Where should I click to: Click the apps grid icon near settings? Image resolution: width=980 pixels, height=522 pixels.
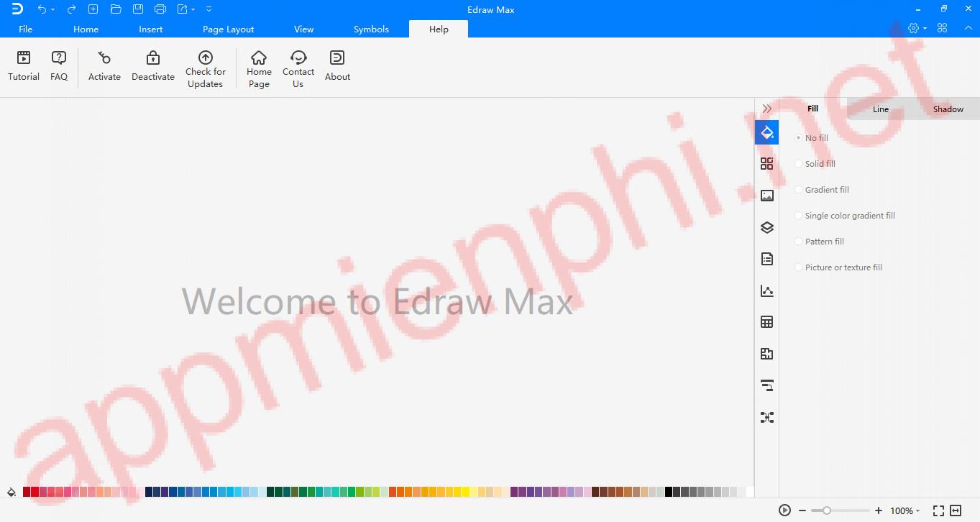(x=942, y=28)
